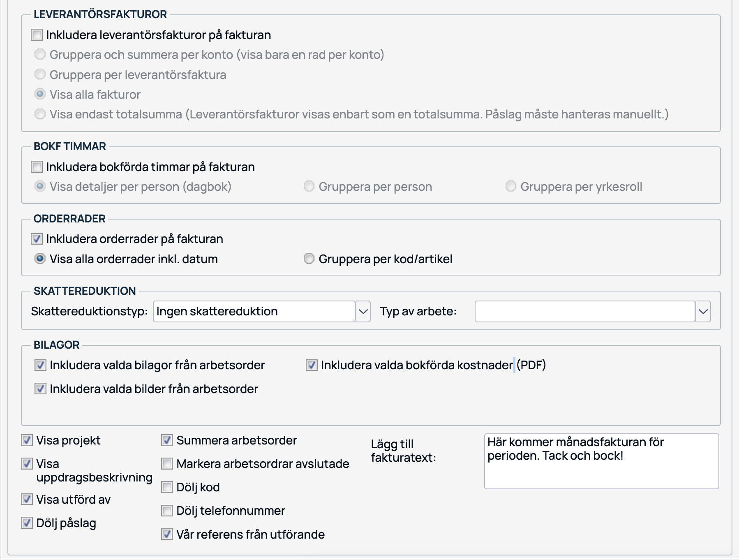Select Gruppera per kod/artikel radio option

pyautogui.click(x=309, y=259)
